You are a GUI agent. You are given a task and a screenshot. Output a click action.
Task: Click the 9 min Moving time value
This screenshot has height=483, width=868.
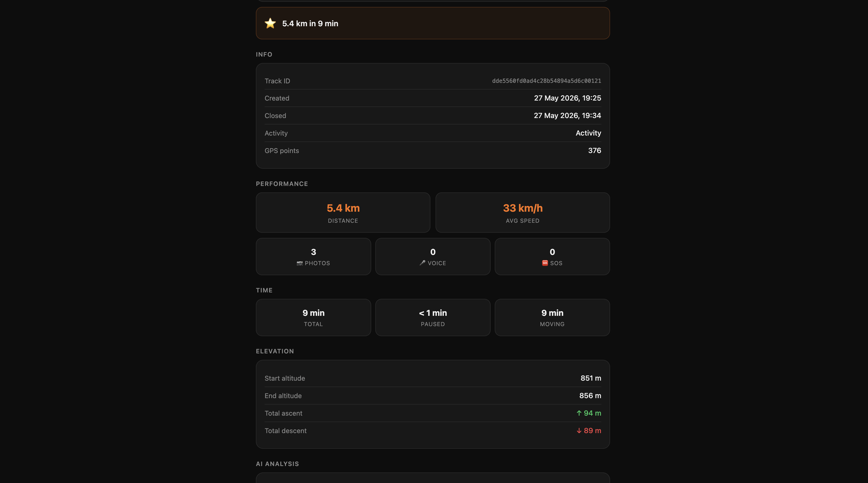tap(552, 313)
